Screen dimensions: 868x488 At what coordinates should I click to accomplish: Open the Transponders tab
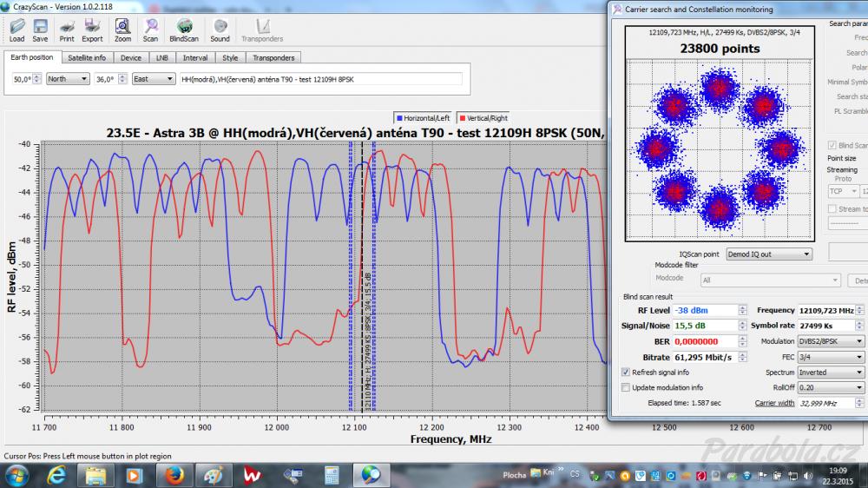click(273, 57)
